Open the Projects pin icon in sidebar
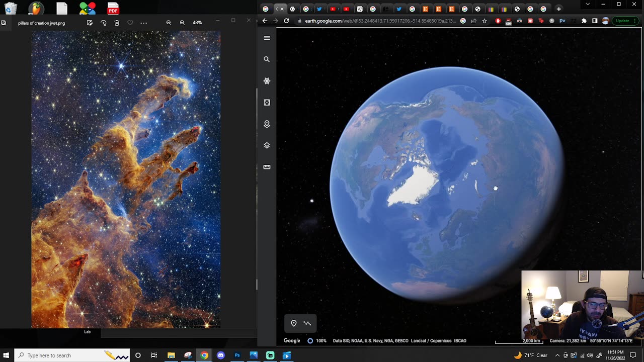This screenshot has width=644, height=362. point(267,124)
